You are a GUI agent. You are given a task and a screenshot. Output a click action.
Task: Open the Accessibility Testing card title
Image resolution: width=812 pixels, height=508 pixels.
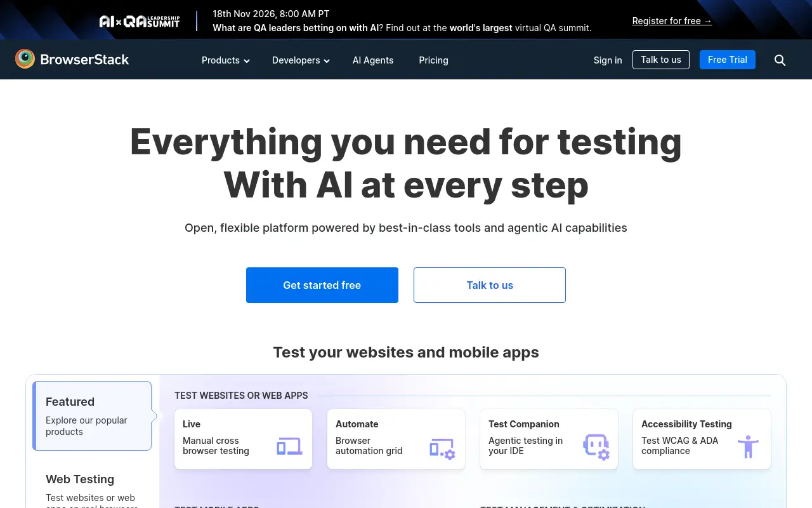coord(686,424)
